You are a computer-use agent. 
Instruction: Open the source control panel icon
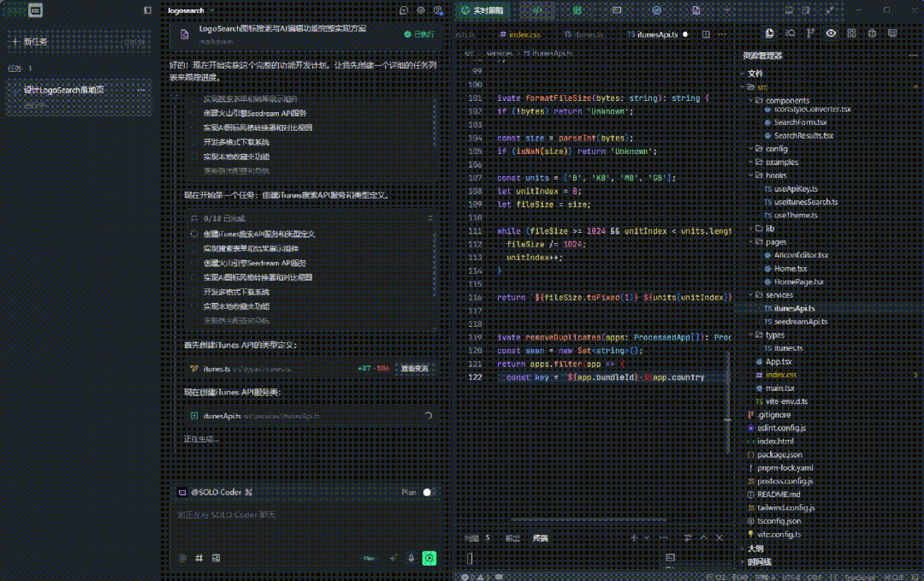click(x=810, y=33)
